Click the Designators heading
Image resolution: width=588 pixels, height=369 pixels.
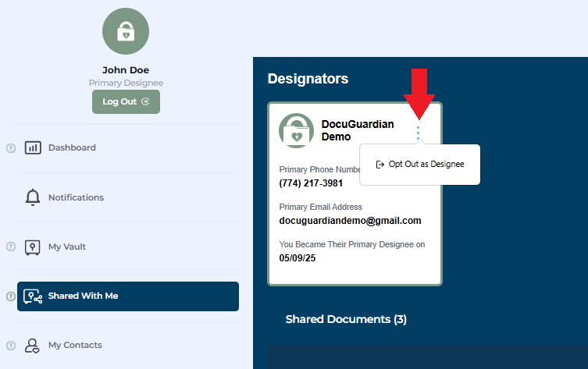tap(308, 79)
